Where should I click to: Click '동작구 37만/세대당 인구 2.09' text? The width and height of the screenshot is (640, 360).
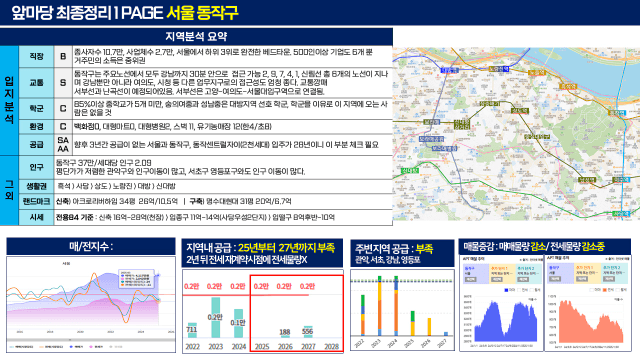coord(104,162)
